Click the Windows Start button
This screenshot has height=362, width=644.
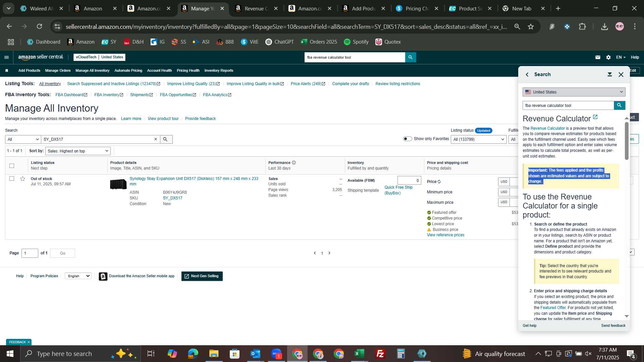pos(10,354)
